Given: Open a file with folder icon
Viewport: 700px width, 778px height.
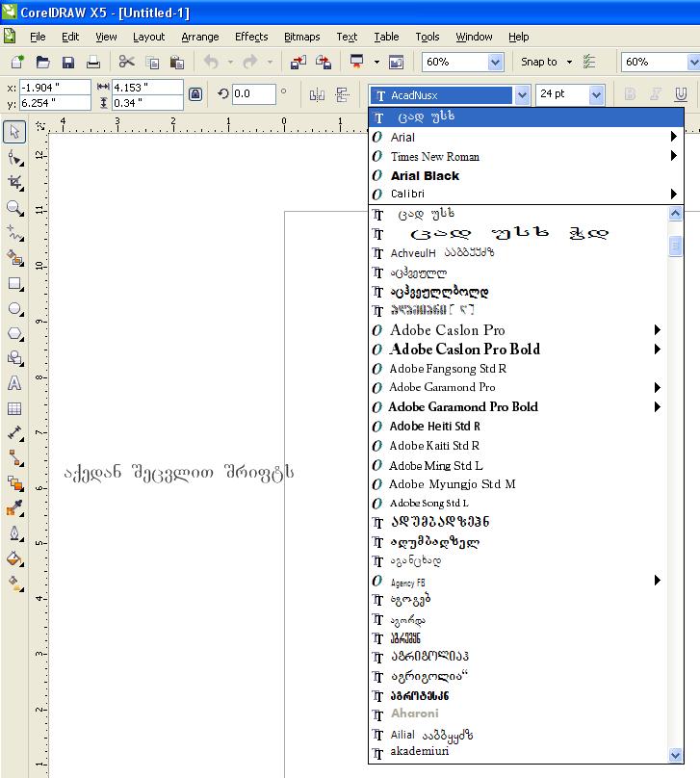Looking at the screenshot, I should [43, 62].
